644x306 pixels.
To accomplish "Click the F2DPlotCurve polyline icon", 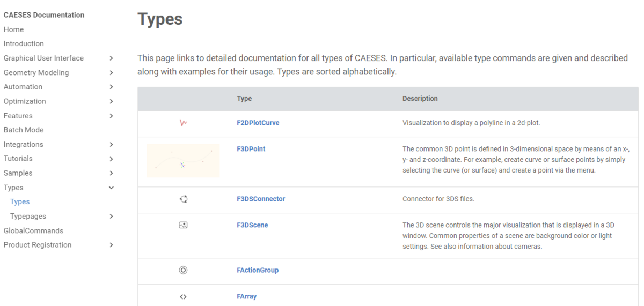I will (x=183, y=123).
